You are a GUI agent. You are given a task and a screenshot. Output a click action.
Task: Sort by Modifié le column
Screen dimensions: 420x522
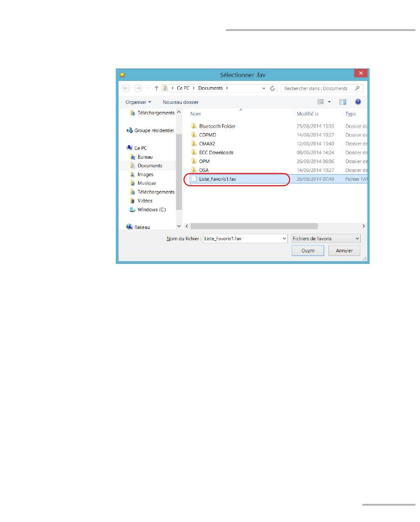(307, 114)
